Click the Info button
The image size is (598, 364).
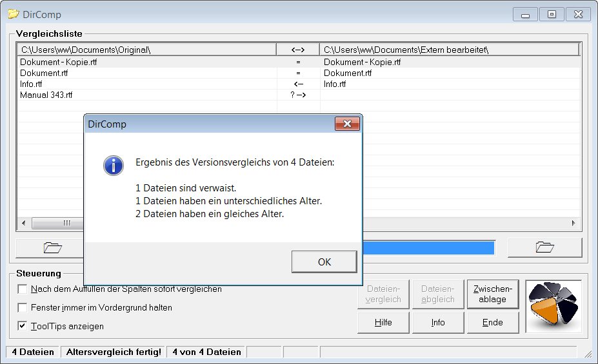[438, 322]
